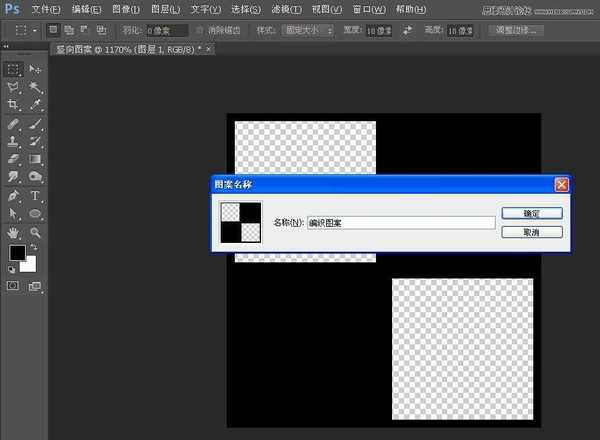Pick the Crop tool
The height and width of the screenshot is (440, 600).
pos(13,104)
